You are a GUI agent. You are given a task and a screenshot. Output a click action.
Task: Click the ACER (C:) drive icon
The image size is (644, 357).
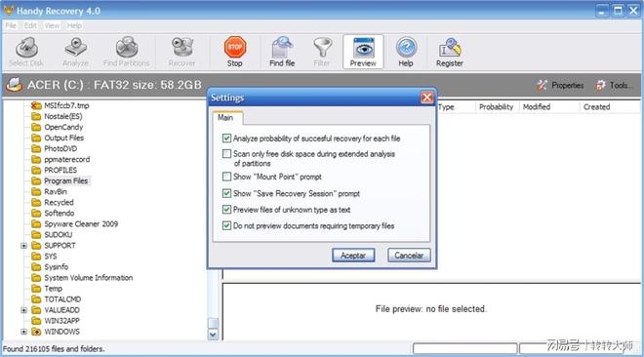pyautogui.click(x=14, y=85)
